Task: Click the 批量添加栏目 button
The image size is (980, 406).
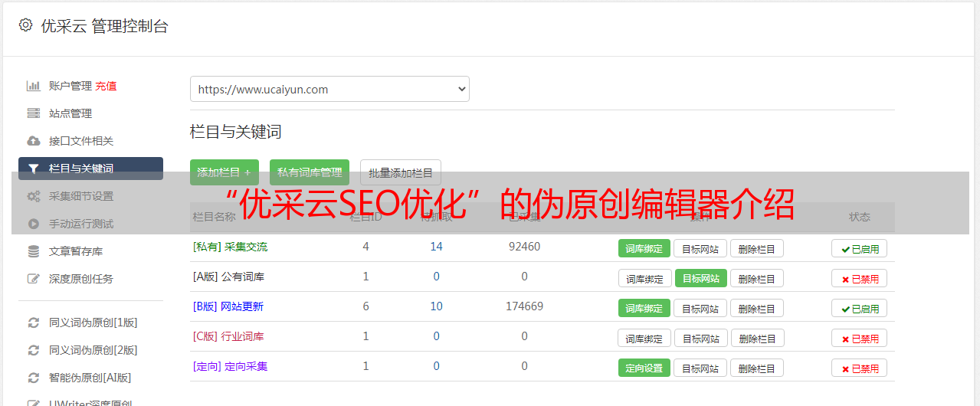Action: tap(401, 172)
